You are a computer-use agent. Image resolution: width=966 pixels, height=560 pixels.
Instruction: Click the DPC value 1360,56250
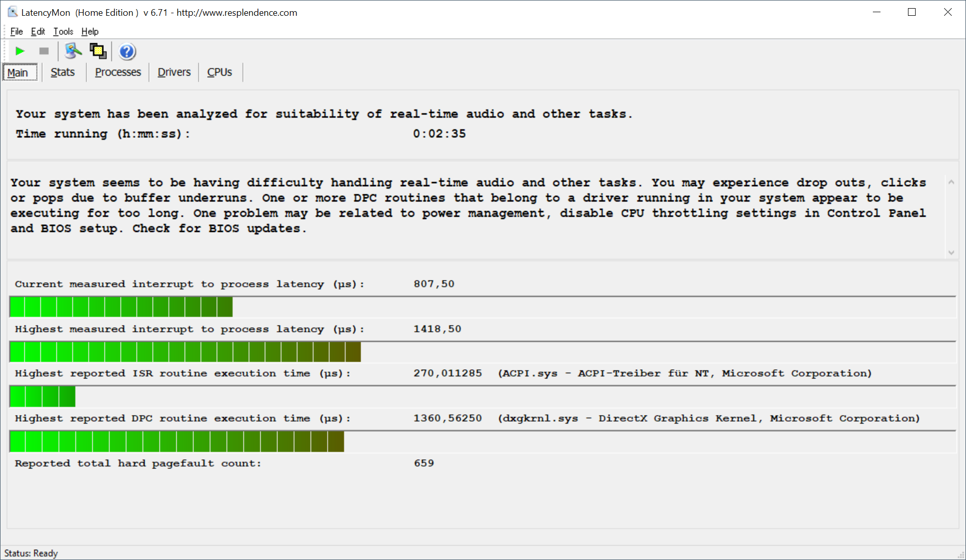coord(448,418)
